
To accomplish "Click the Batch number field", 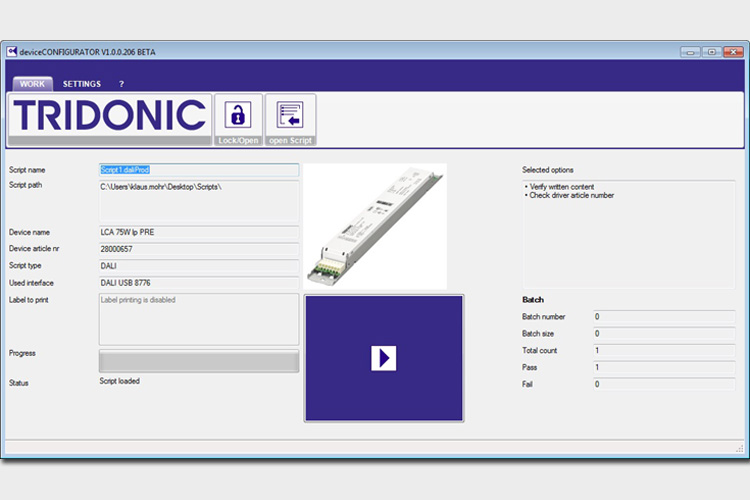I will pos(664,317).
